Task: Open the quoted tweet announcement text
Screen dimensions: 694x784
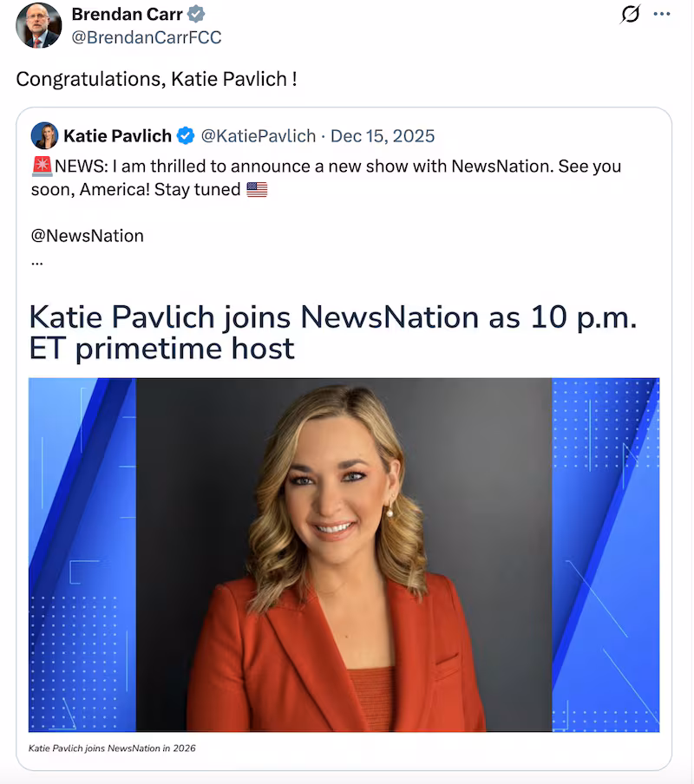Action: pyautogui.click(x=326, y=178)
